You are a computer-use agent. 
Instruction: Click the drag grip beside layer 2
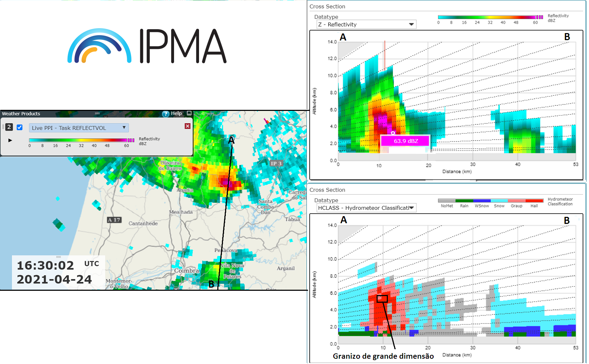(3, 127)
